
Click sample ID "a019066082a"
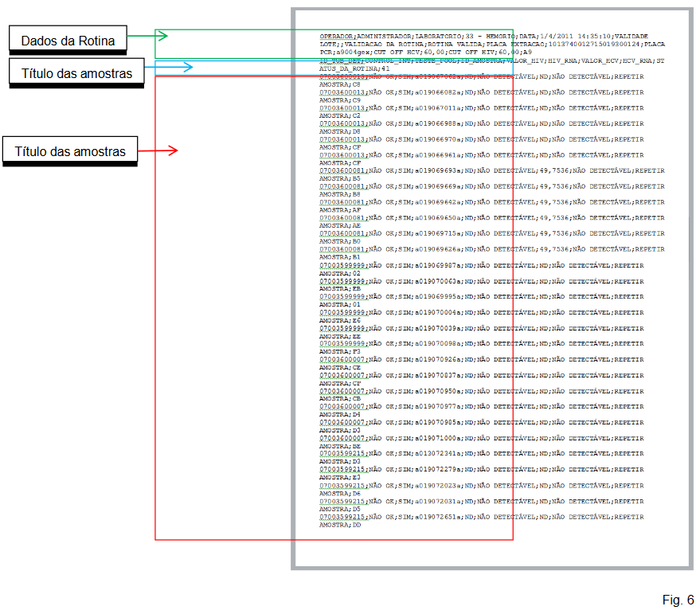pos(438,92)
